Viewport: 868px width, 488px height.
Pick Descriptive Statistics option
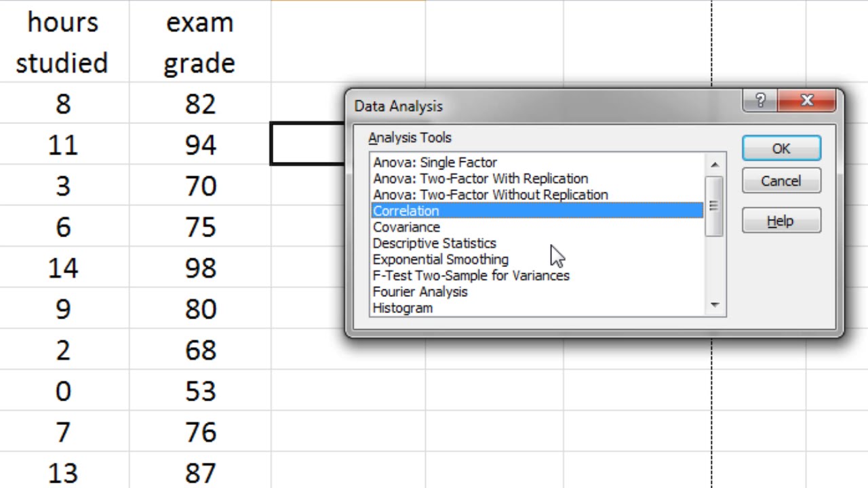[x=434, y=243]
